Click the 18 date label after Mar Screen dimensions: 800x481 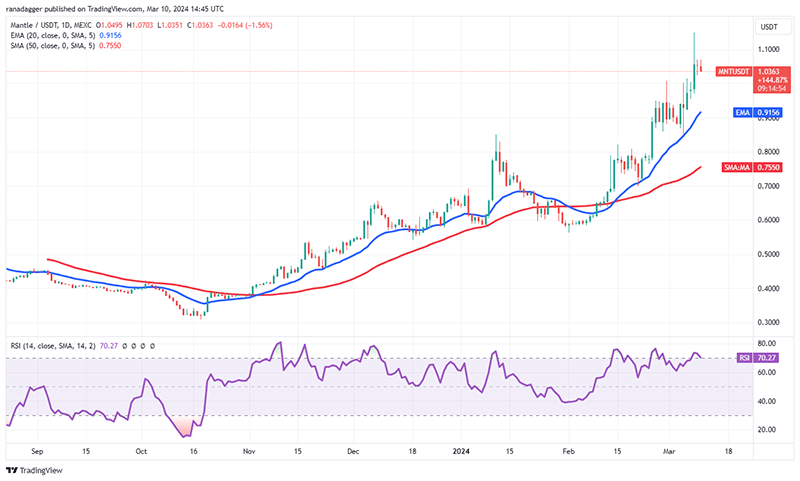(729, 451)
